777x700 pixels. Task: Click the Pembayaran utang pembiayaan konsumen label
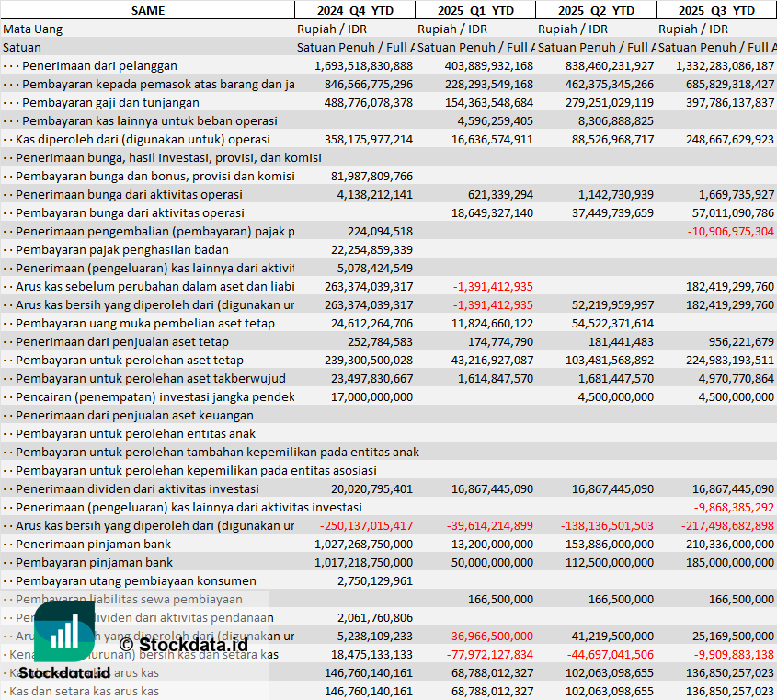click(x=135, y=580)
